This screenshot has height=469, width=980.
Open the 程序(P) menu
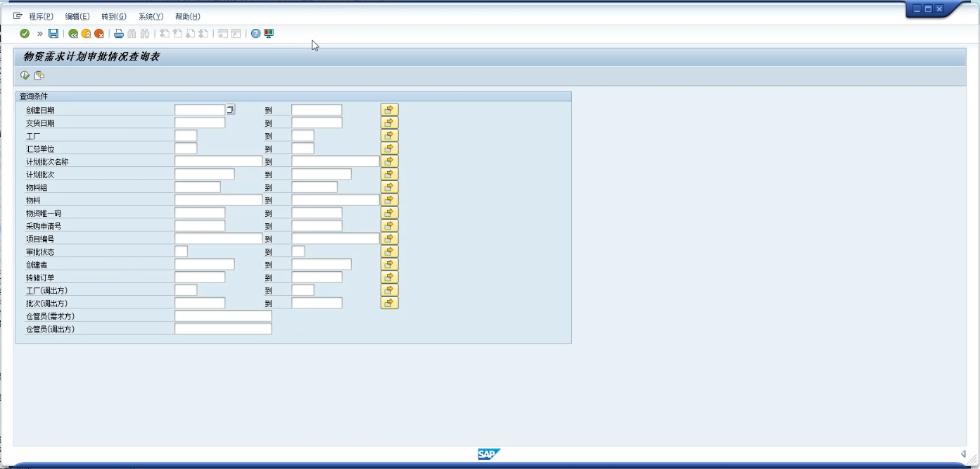(x=41, y=16)
